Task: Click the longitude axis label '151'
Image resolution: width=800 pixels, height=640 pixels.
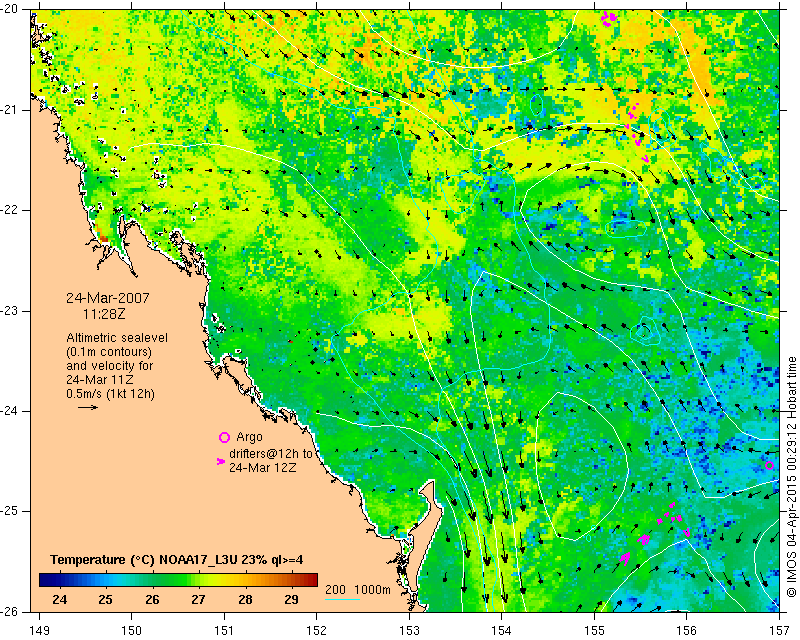Action: click(x=224, y=631)
